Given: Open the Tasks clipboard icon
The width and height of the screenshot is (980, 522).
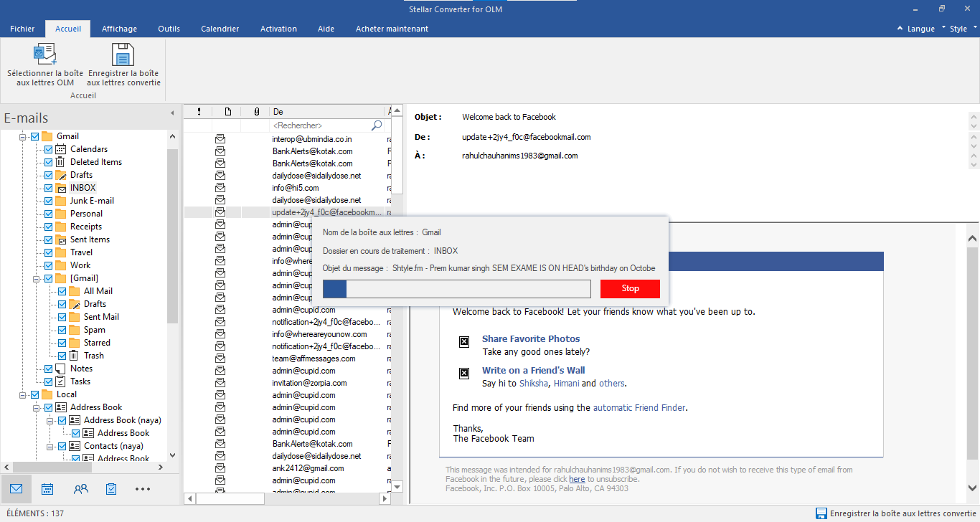Looking at the screenshot, I should point(111,488).
